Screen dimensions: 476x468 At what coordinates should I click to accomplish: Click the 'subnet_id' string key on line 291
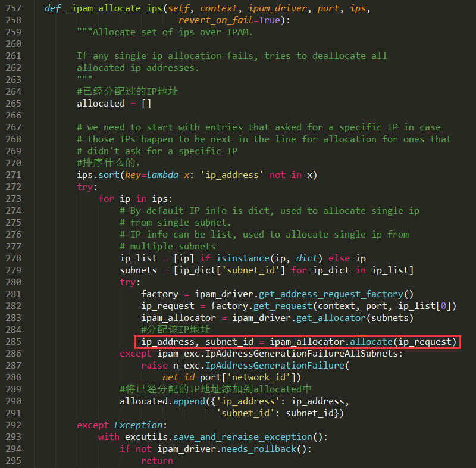(x=245, y=413)
